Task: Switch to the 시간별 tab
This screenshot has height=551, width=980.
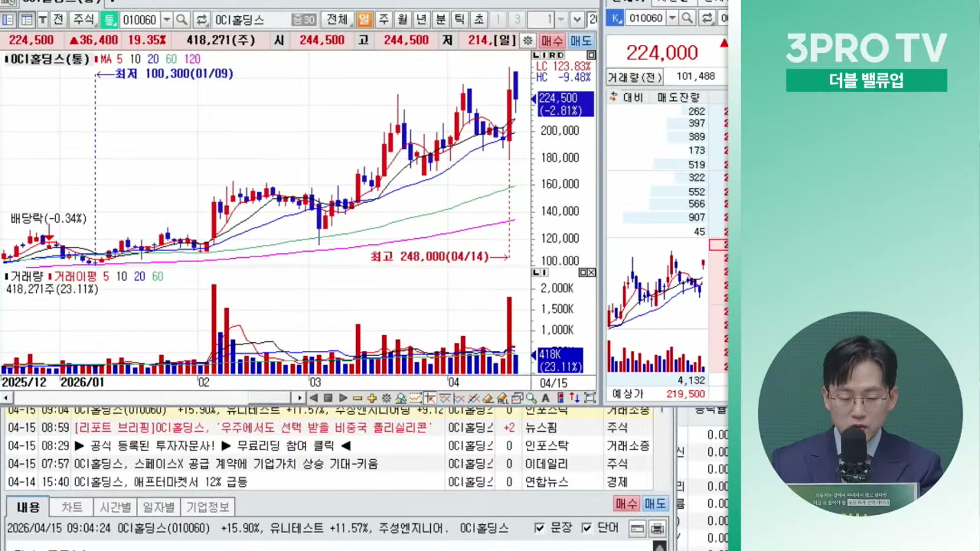Action: click(115, 507)
